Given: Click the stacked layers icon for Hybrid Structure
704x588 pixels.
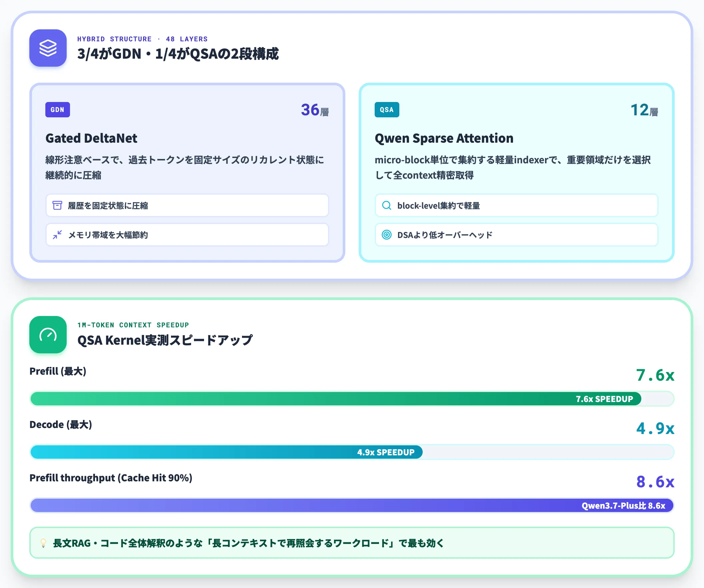Looking at the screenshot, I should point(48,48).
